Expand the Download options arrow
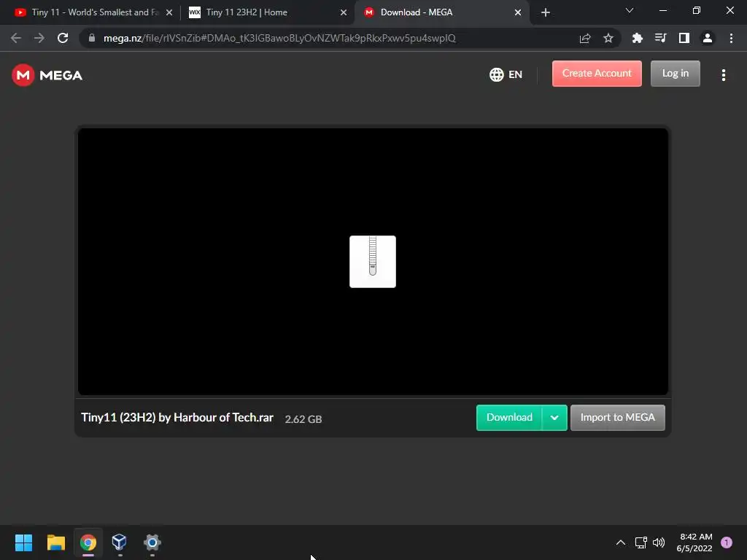This screenshot has height=560, width=747. click(554, 418)
